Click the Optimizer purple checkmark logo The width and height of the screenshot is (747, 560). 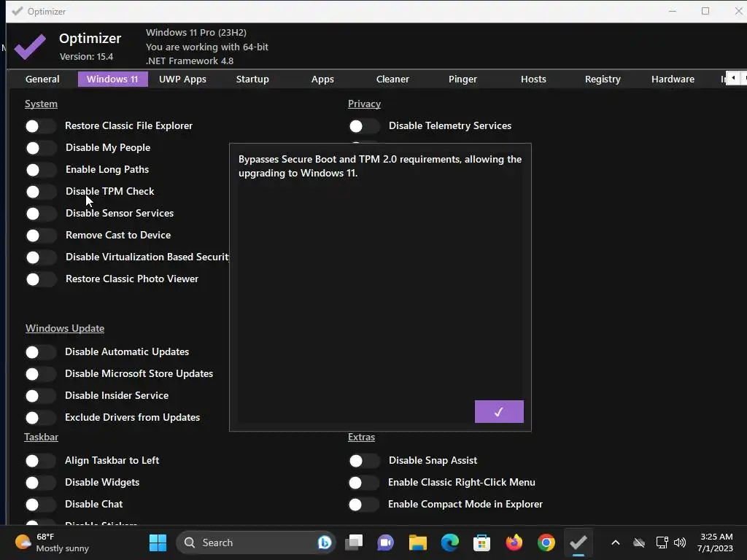[x=30, y=46]
